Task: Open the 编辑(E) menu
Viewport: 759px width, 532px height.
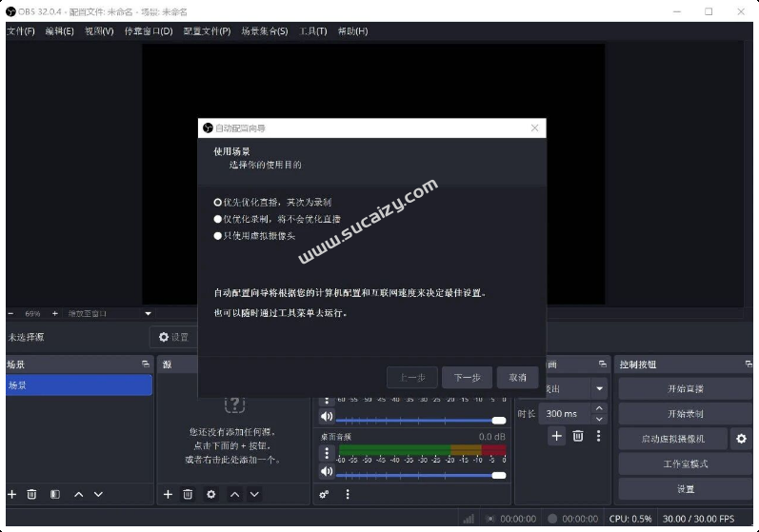Action: [x=60, y=31]
